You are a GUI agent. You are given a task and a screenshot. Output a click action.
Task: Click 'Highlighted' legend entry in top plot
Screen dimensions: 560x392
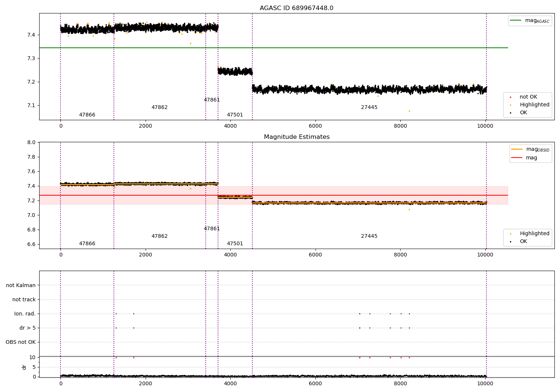pos(535,105)
